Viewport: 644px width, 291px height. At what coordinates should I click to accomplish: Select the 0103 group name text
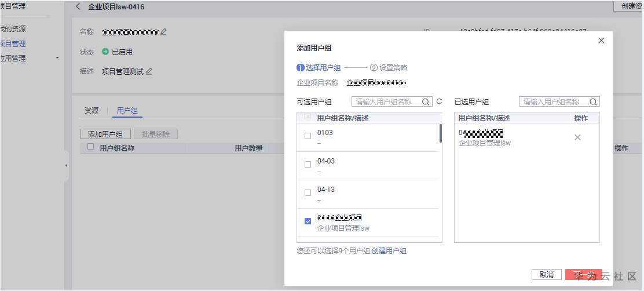(325, 133)
